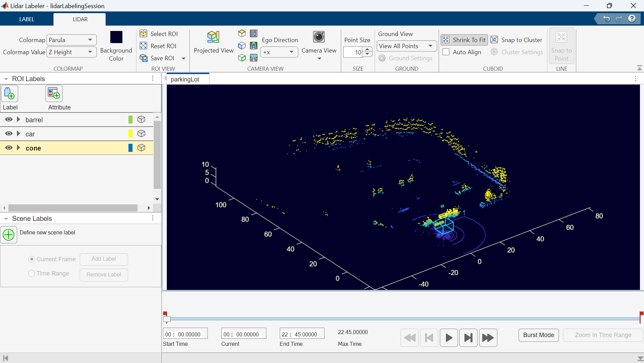Screen dimensions: 644x363
Task: Click the Reset ROI icon
Action: coord(144,46)
